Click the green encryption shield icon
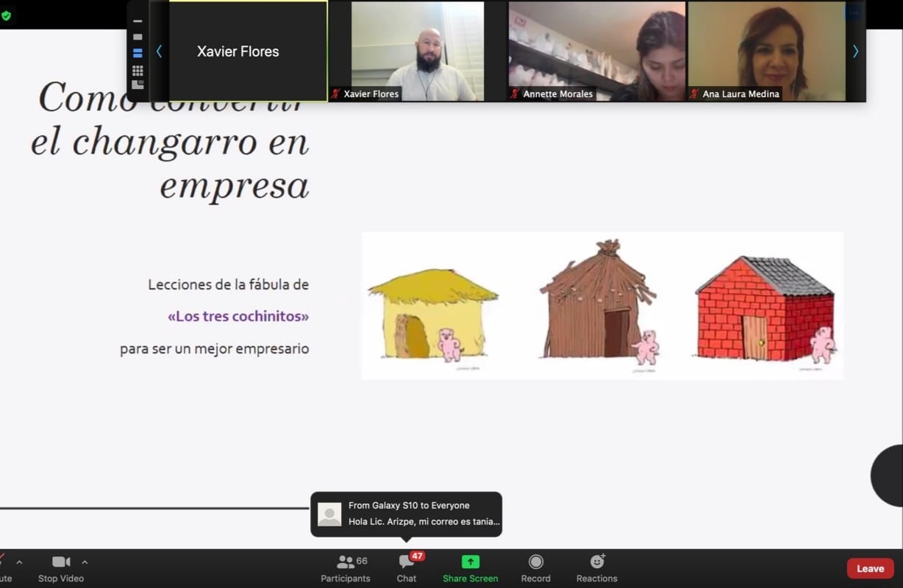 7,15
